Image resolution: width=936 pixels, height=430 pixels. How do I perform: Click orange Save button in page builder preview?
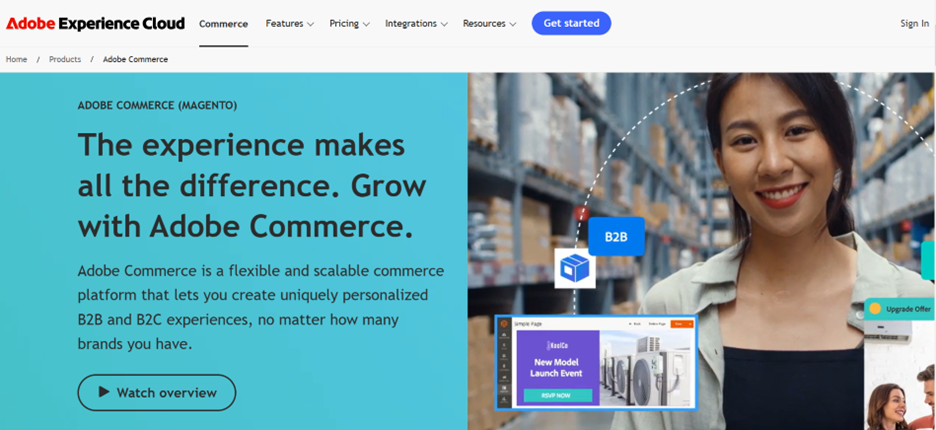tap(682, 323)
